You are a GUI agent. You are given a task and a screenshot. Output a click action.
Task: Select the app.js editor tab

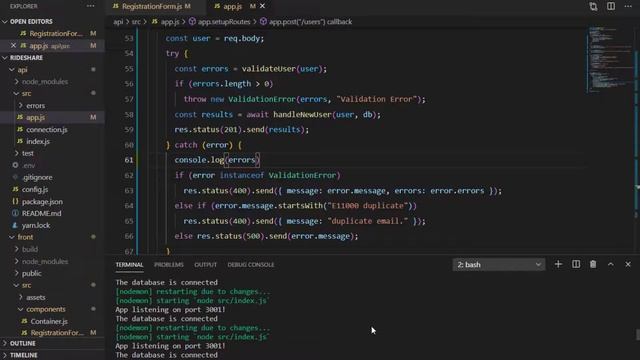(x=232, y=6)
